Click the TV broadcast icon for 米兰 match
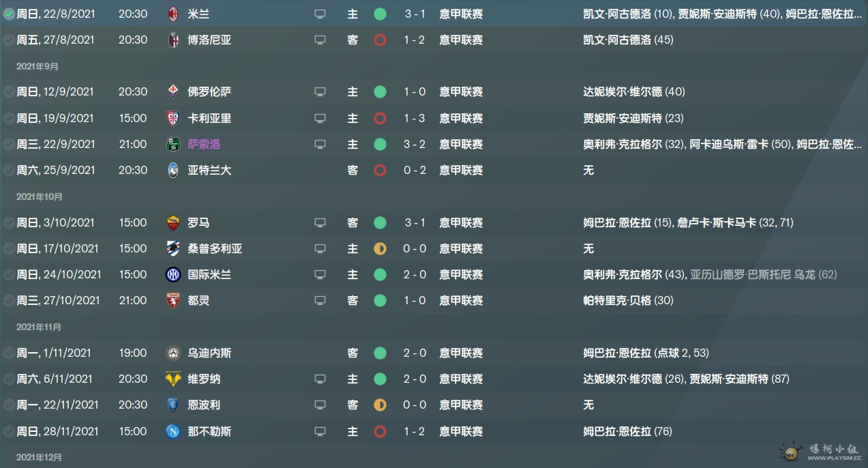 tap(320, 14)
